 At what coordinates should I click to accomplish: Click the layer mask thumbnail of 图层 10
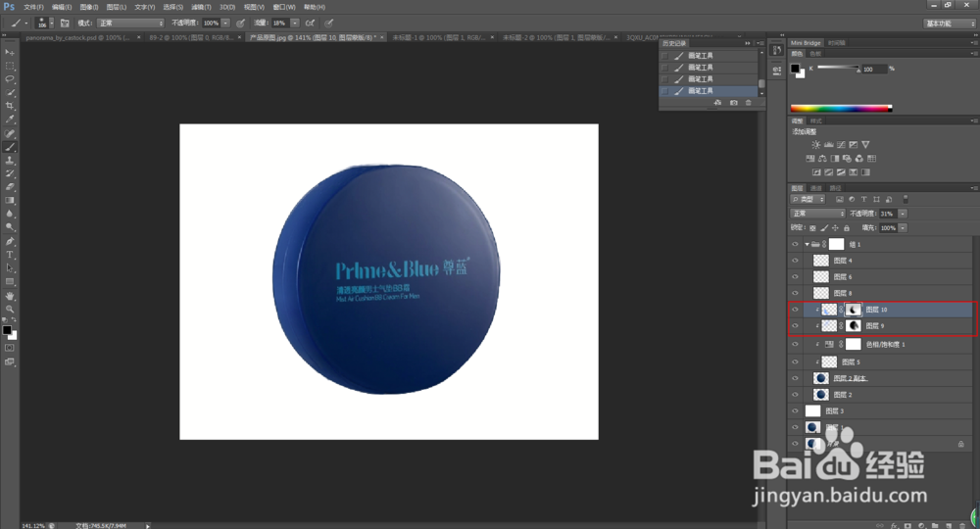pyautogui.click(x=854, y=310)
